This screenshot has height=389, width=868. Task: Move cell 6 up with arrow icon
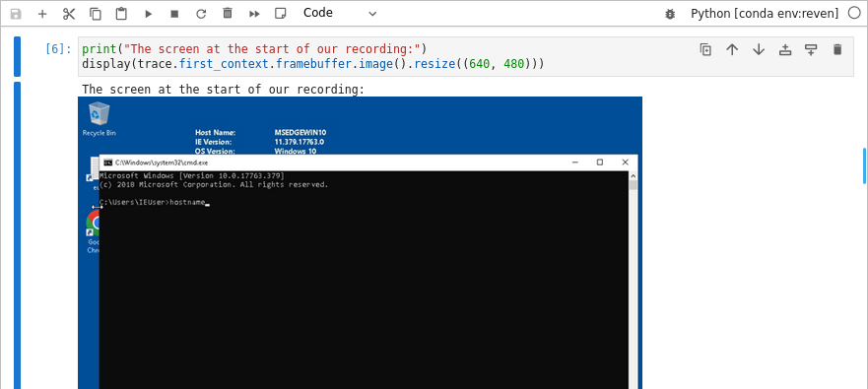732,50
